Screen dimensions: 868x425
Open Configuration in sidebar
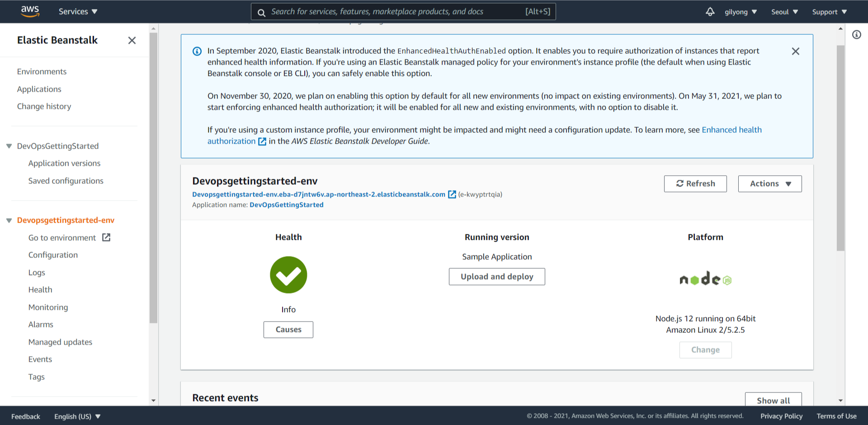(53, 255)
